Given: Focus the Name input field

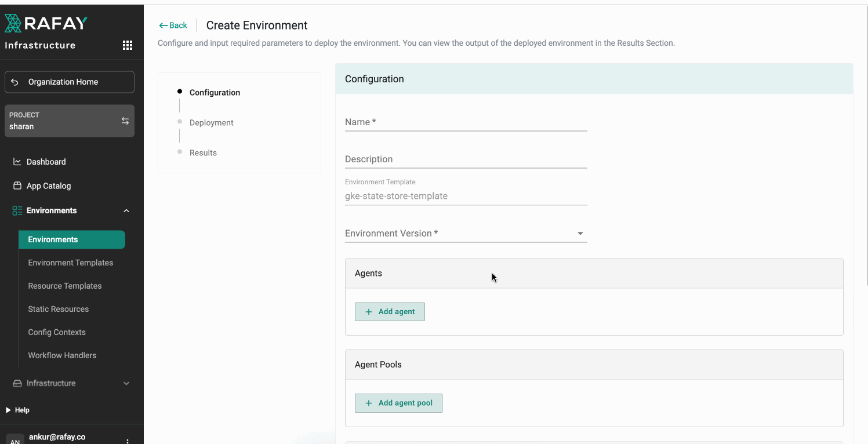Looking at the screenshot, I should pyautogui.click(x=466, y=122).
